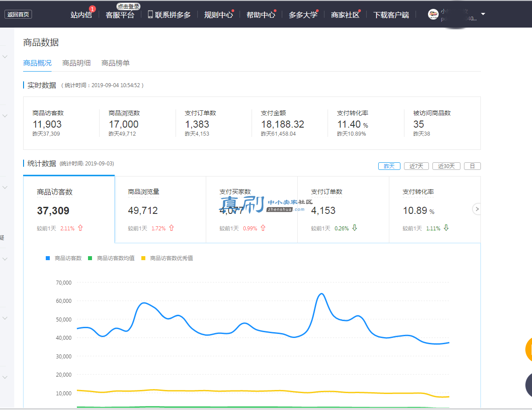Click the orange floating button at right edge

click(528, 350)
